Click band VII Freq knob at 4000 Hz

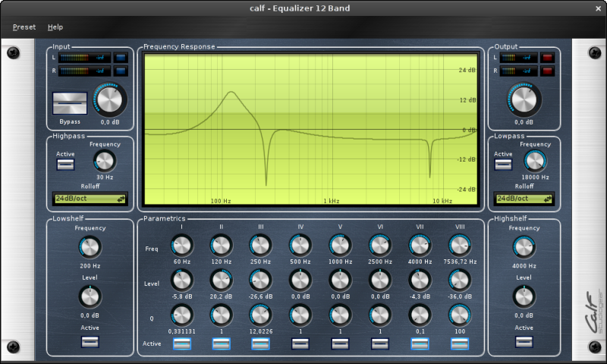pos(420,245)
